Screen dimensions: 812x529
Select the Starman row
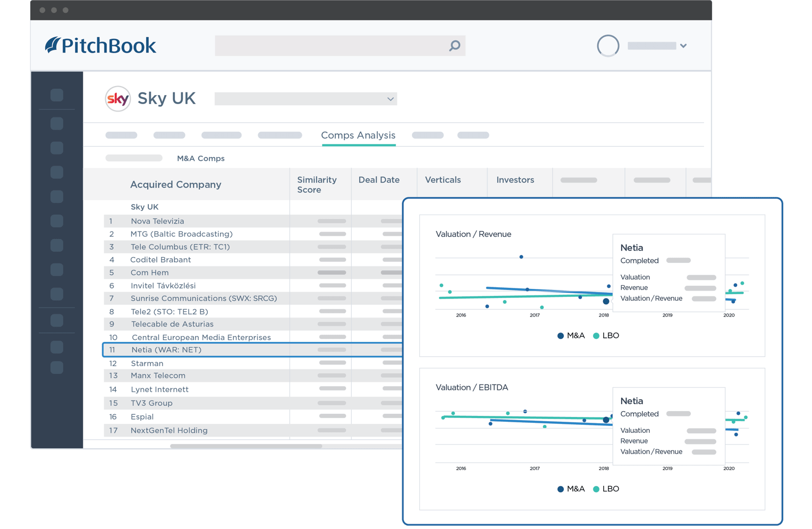point(253,363)
